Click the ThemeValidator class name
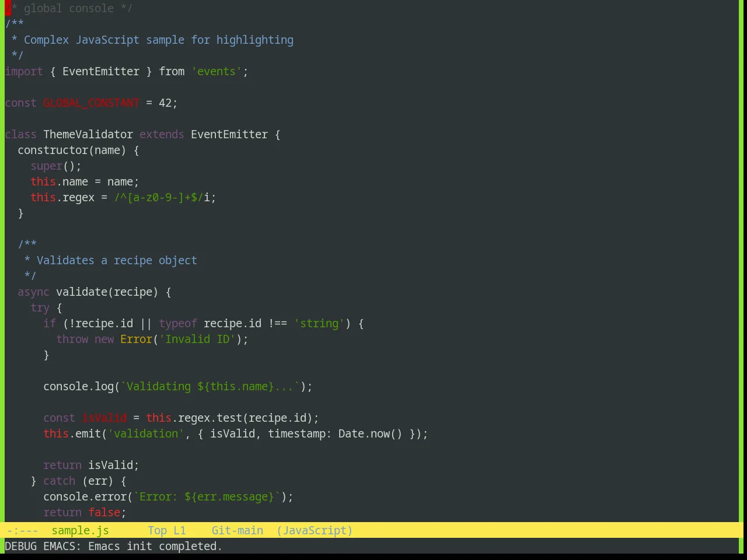747x560 pixels. click(88, 134)
